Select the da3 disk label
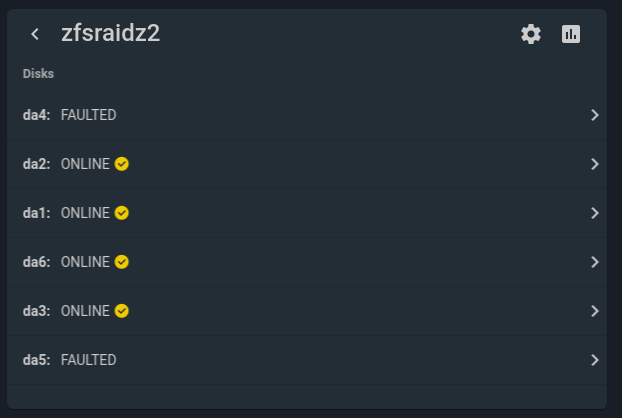This screenshot has width=622, height=418. click(36, 311)
